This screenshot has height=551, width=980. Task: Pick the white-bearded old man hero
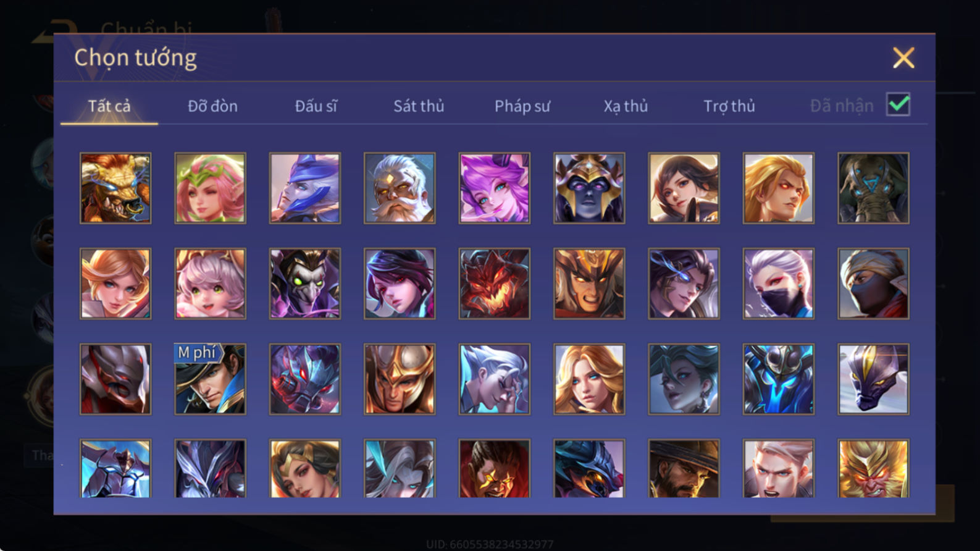coord(400,188)
